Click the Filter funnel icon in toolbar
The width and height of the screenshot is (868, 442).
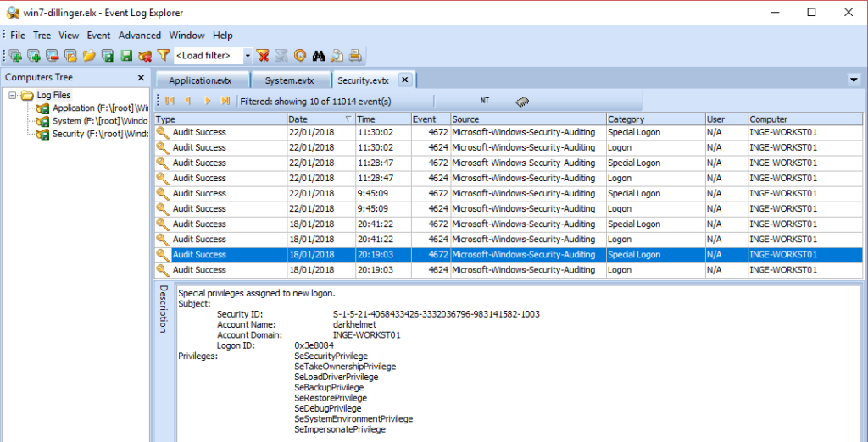coord(164,56)
